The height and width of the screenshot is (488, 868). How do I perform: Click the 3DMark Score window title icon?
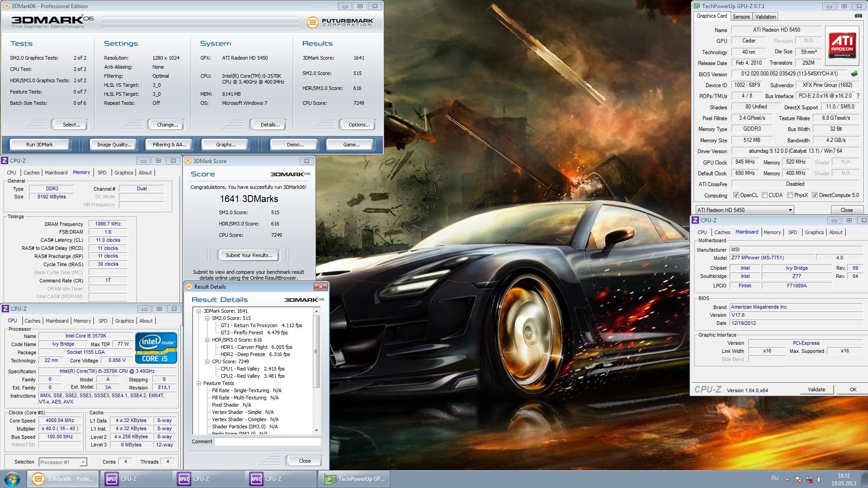[x=188, y=161]
